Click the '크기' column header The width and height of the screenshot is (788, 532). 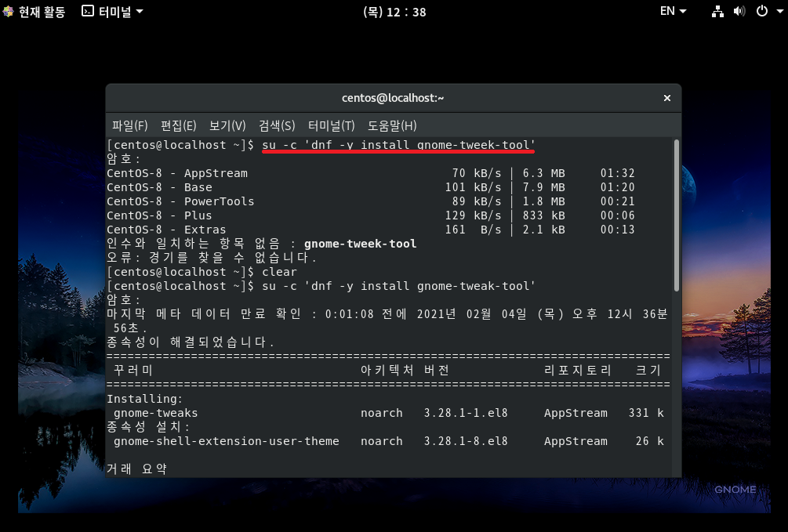[x=648, y=371]
